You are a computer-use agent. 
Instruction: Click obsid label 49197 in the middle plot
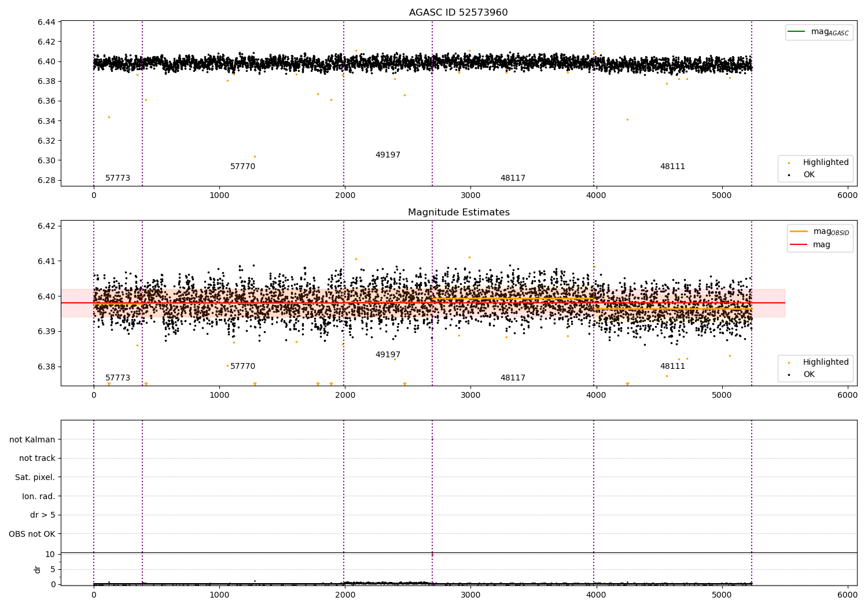(388, 355)
